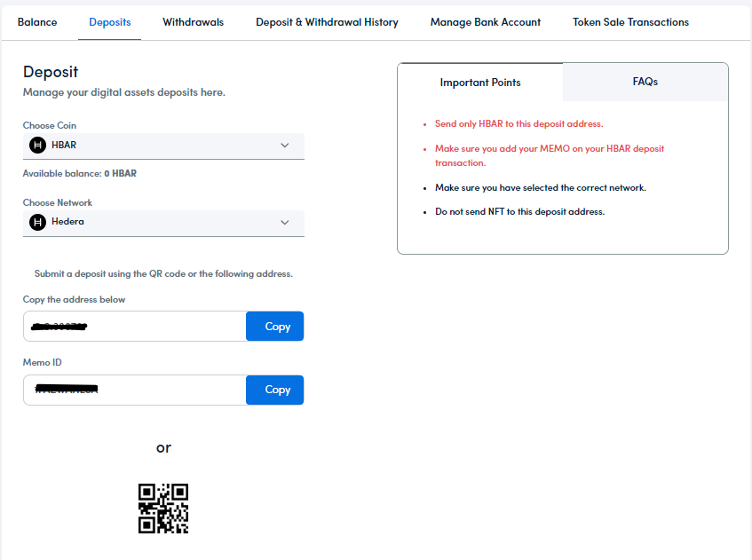752x560 pixels.
Task: Select the Deposits tab
Action: click(110, 22)
